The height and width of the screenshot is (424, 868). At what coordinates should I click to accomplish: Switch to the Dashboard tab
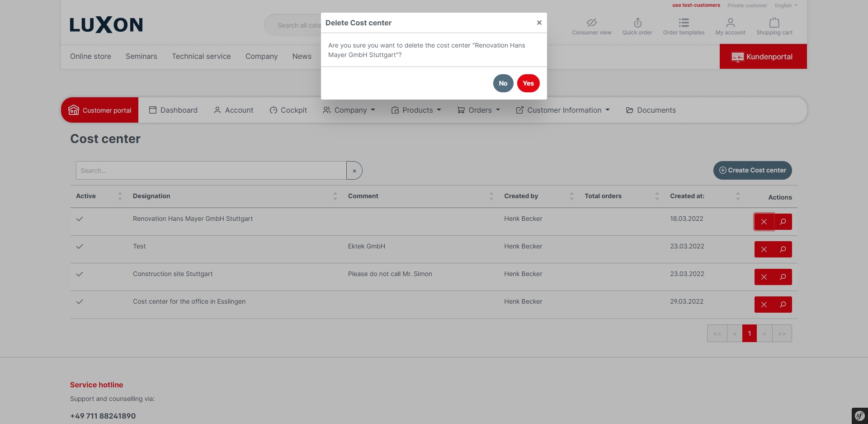173,110
